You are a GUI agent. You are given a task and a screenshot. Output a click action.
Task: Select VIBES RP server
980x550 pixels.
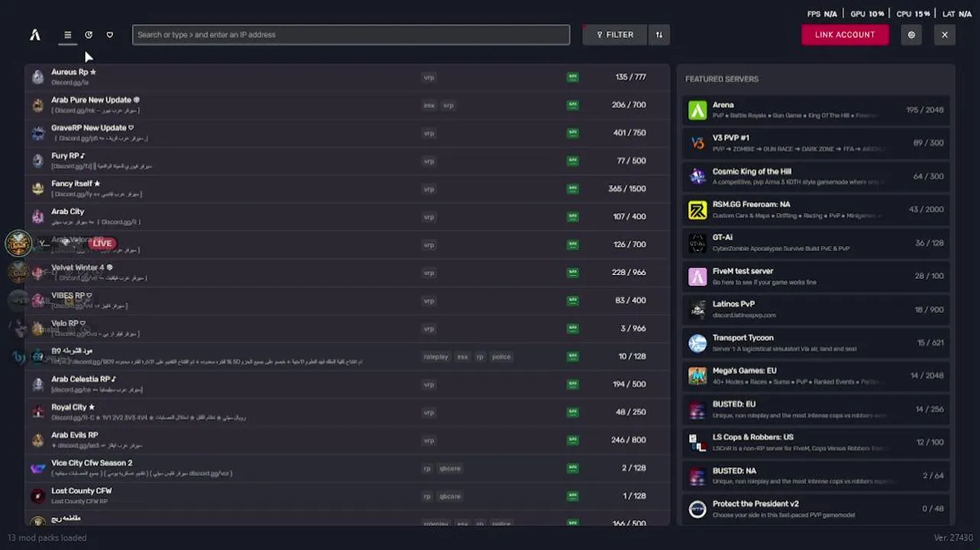point(347,300)
